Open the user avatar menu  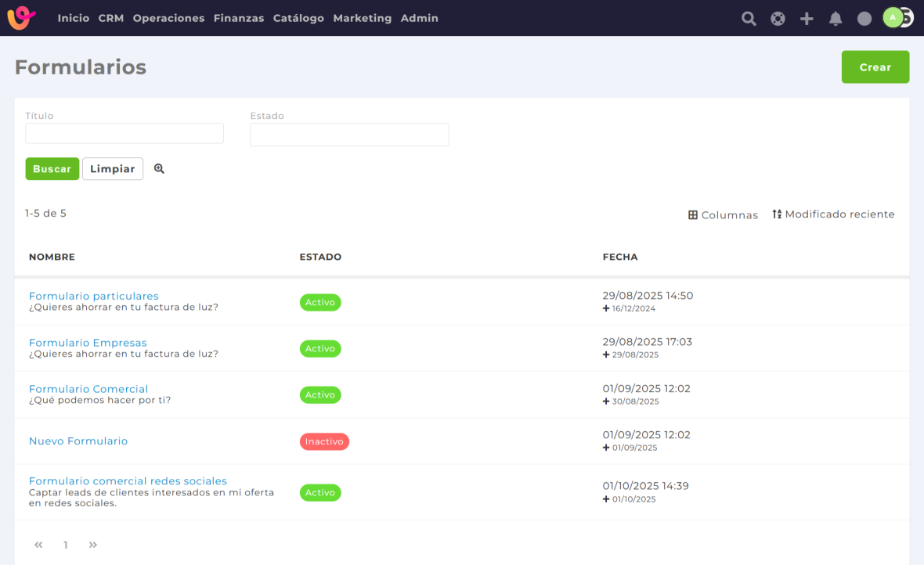[x=893, y=17]
